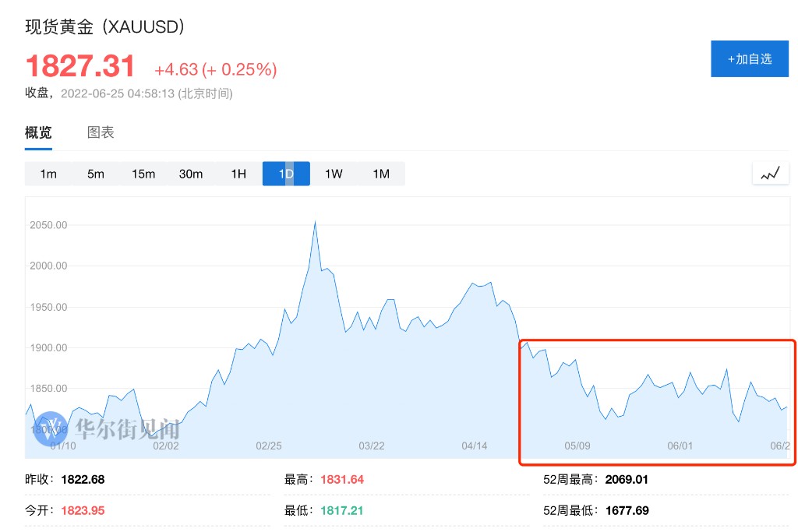Image resolution: width=798 pixels, height=532 pixels.
Task: Click the 华尔街见闻 watermark logo
Action: pos(109,428)
